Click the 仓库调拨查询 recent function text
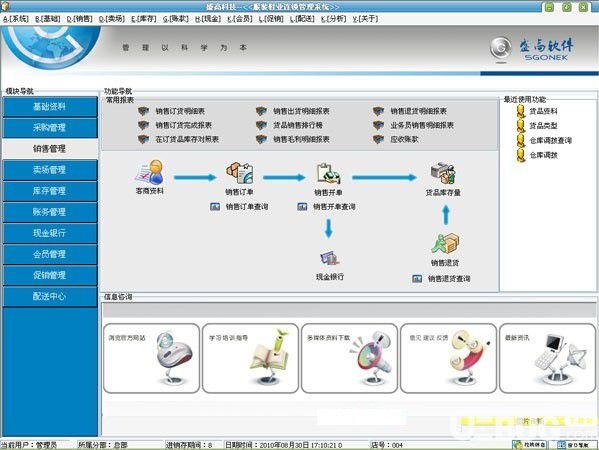 tap(550, 141)
